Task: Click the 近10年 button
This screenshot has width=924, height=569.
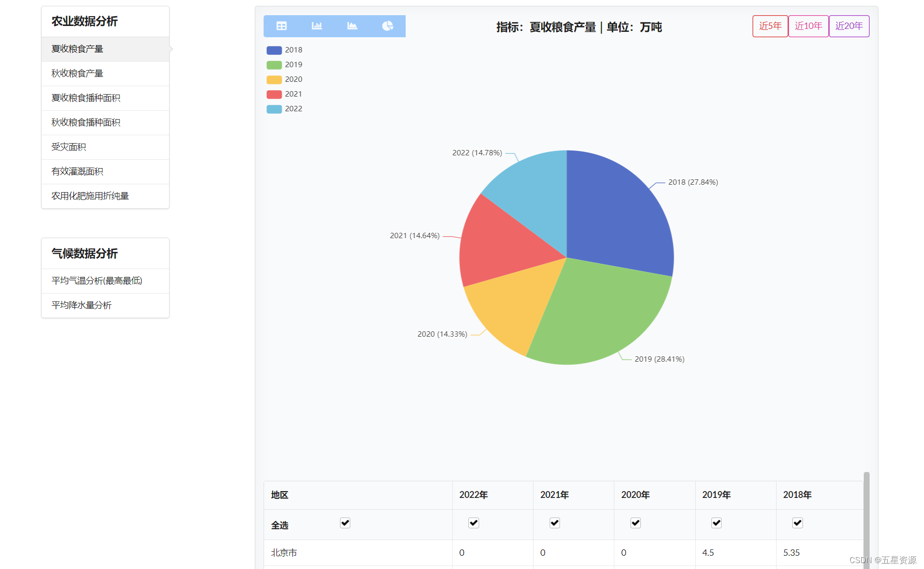Action: (x=808, y=26)
